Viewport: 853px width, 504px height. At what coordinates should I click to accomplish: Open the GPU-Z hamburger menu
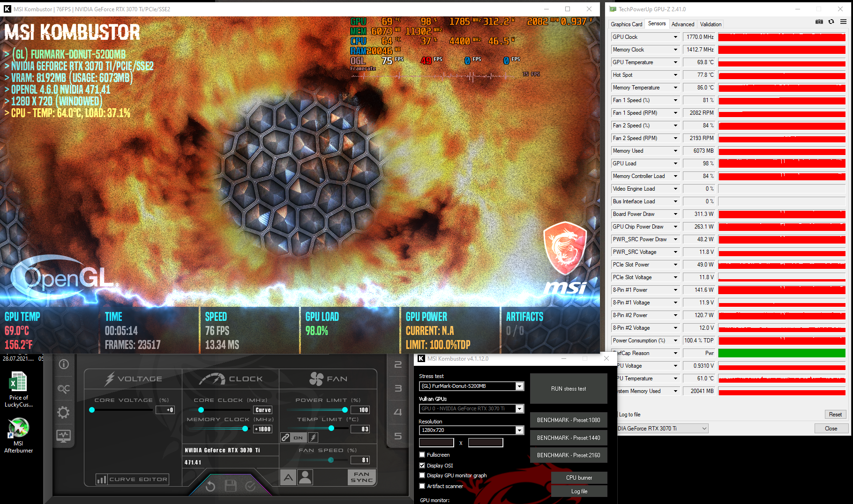coord(843,22)
